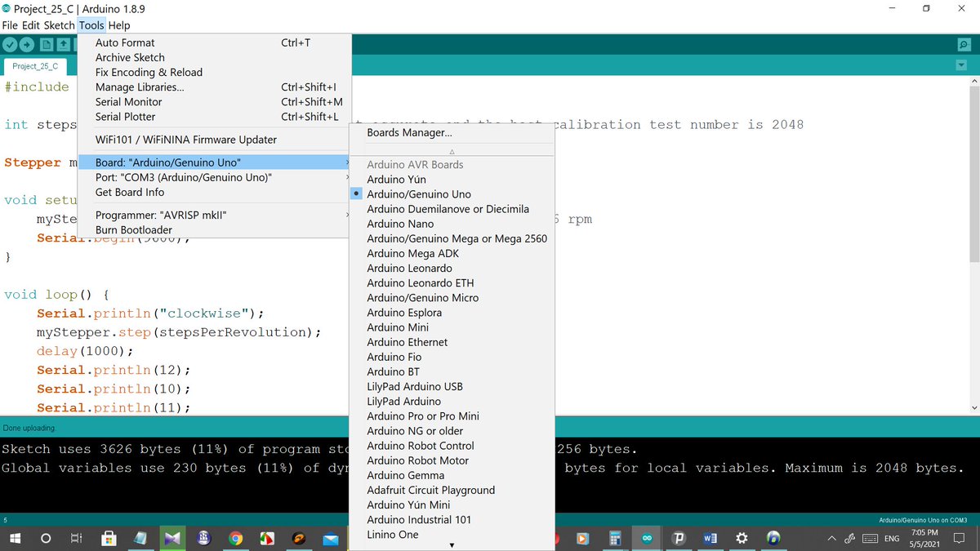Screen dimensions: 980x551
Task: Select Arduino Yún board
Action: tap(452, 179)
